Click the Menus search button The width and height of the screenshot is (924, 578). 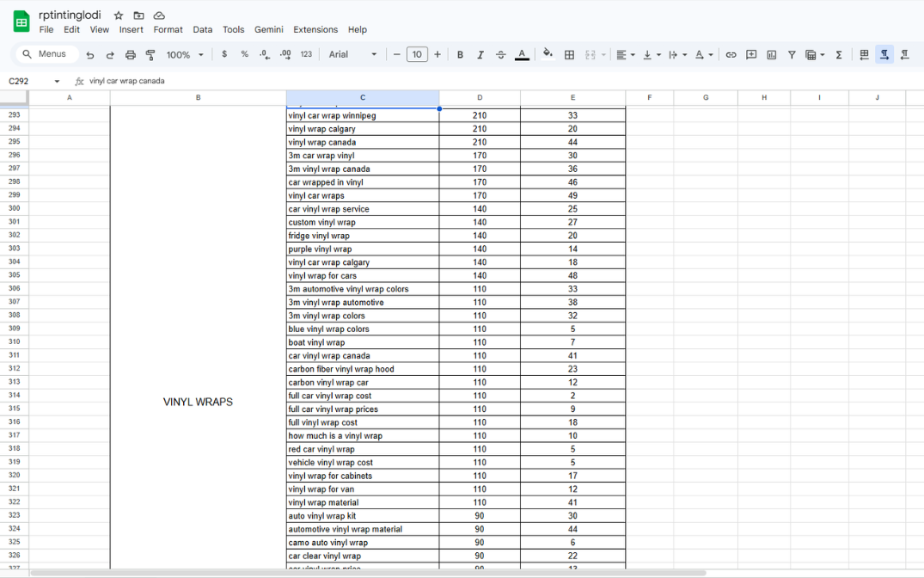(x=46, y=54)
